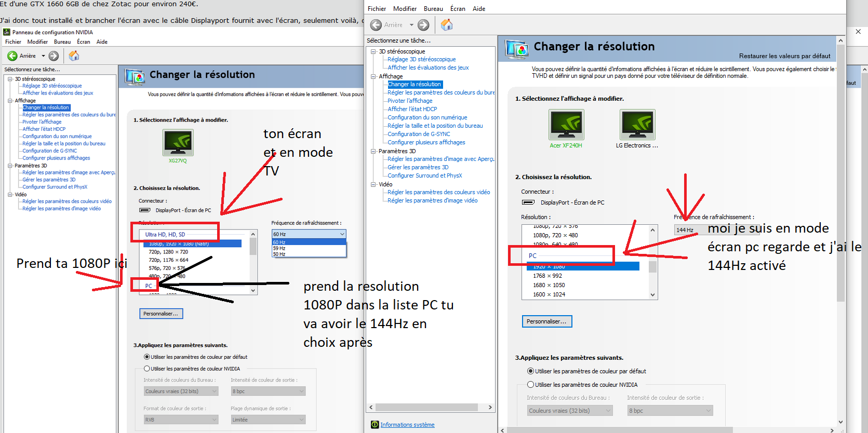Click the NVIDIA logo icon in the title bar
Viewport: 868px width, 433px height.
coord(7,32)
